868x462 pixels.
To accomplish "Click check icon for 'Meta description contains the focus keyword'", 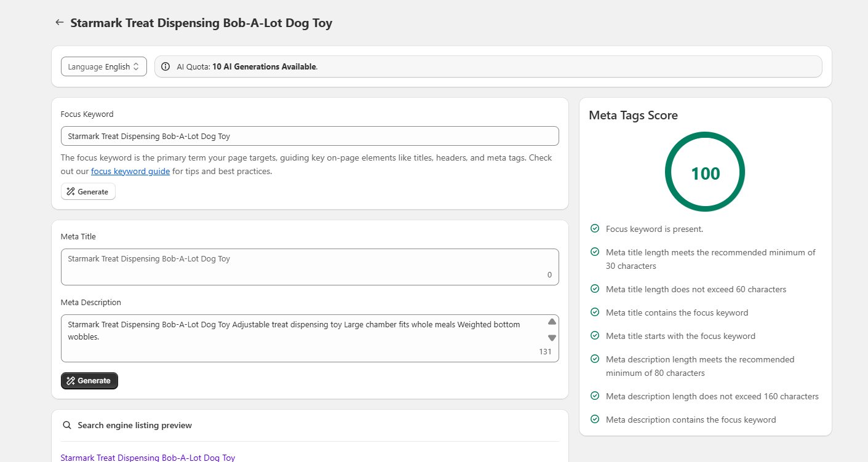I will 595,419.
